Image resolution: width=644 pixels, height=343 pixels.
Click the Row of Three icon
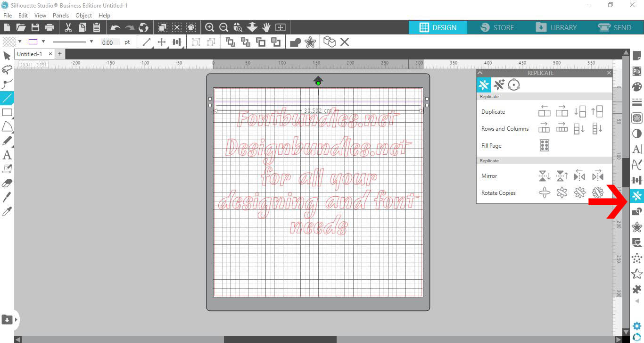click(544, 128)
